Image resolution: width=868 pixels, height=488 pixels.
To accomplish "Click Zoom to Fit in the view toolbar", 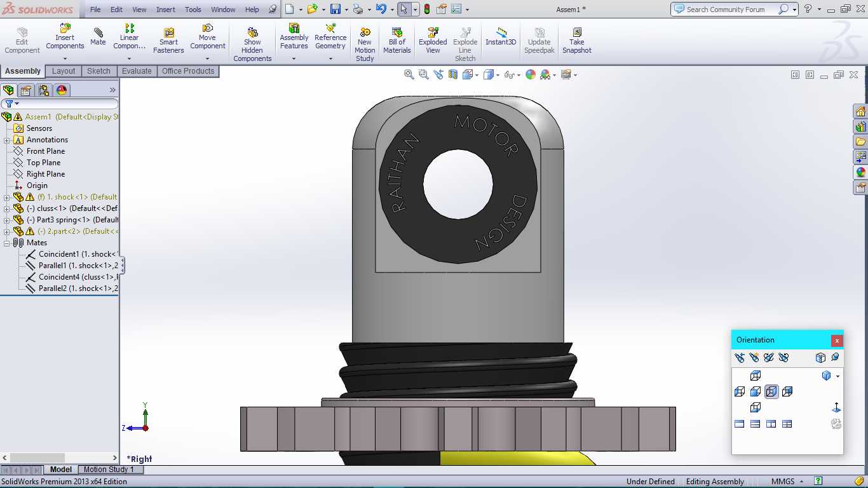I will pyautogui.click(x=409, y=74).
